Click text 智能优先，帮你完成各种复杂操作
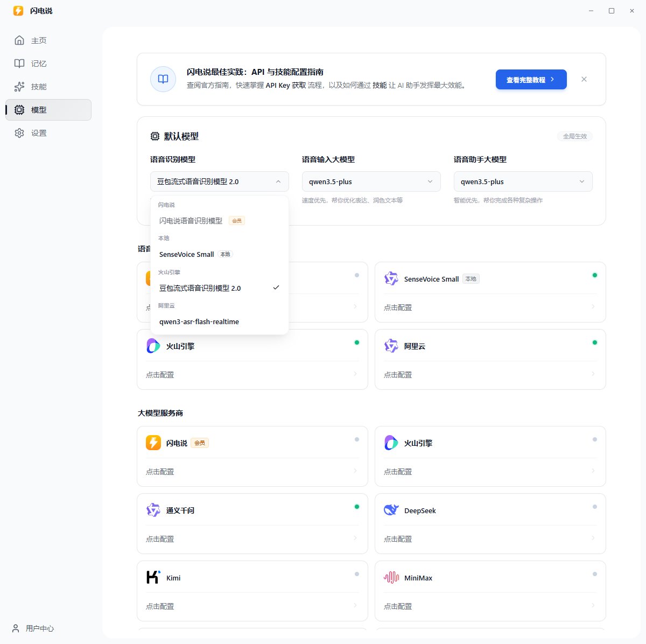Viewport: 646px width, 644px height. click(498, 200)
